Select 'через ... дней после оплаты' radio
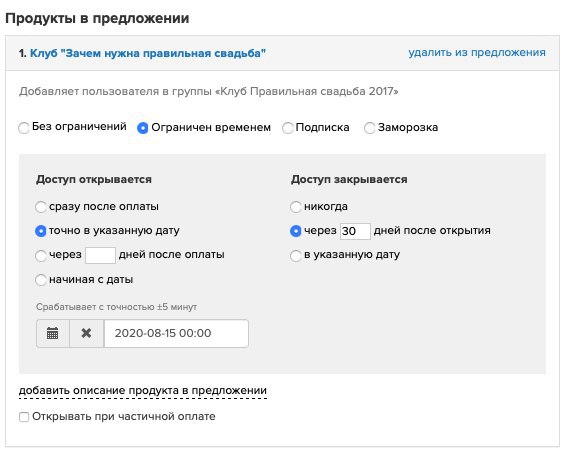The height and width of the screenshot is (457, 578). point(41,255)
